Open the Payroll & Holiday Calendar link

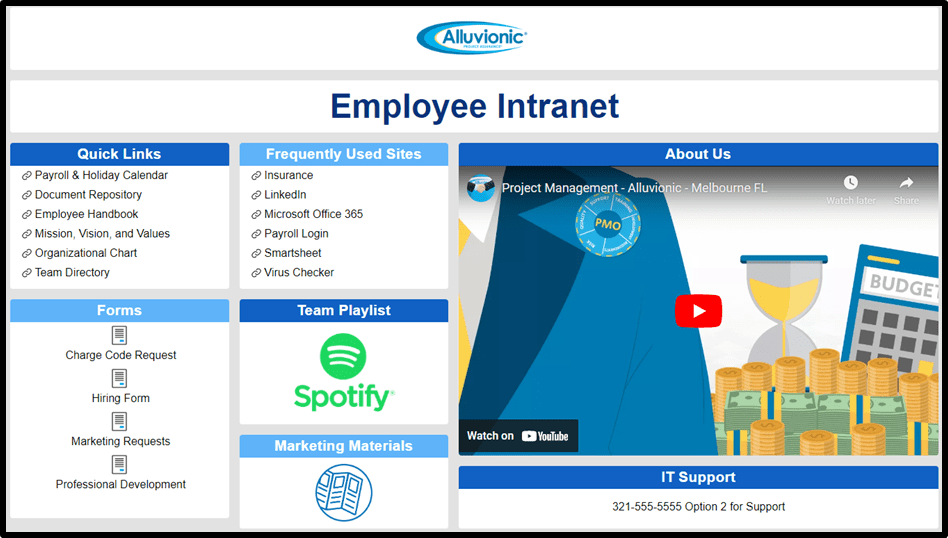(x=101, y=175)
